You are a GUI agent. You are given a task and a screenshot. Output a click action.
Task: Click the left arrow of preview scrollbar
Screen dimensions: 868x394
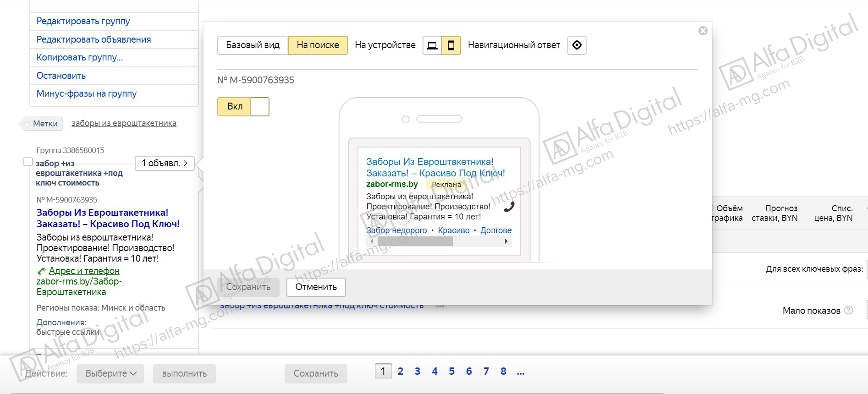[372, 241]
